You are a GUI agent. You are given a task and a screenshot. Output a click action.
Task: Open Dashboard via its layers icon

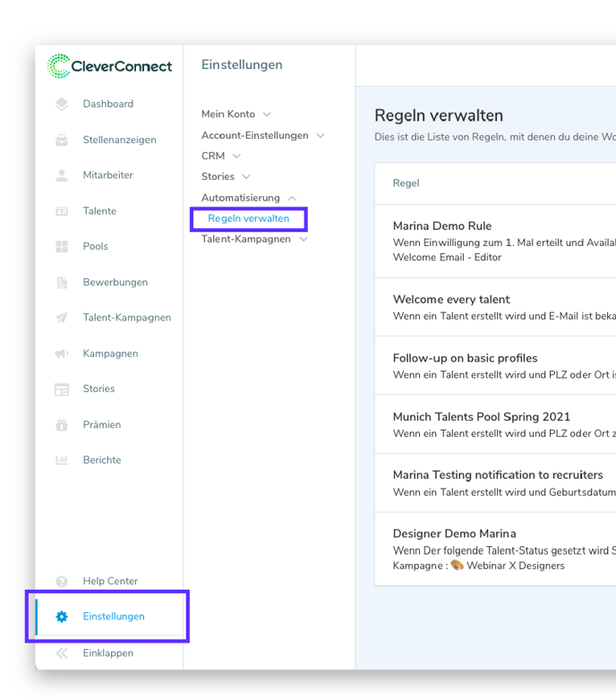click(62, 104)
